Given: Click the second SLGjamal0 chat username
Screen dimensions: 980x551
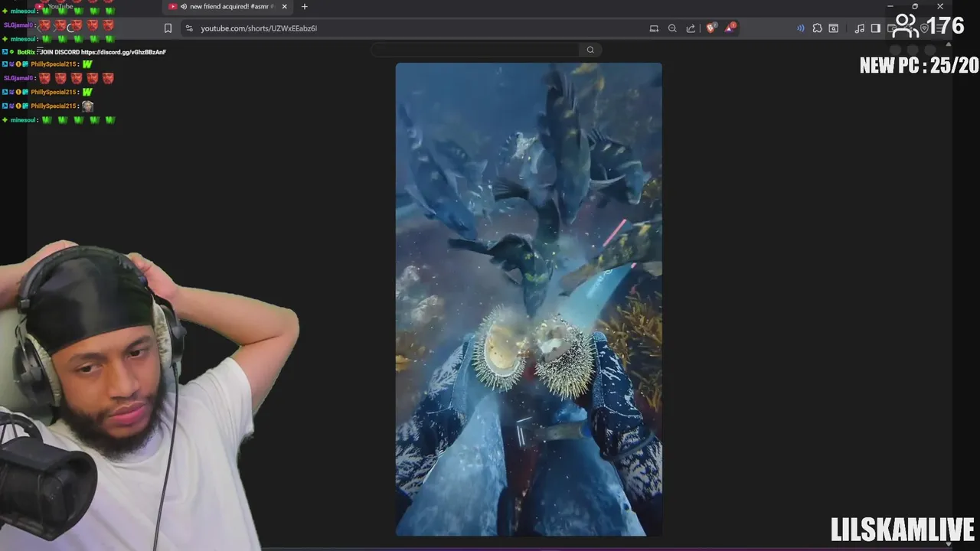Looking at the screenshot, I should (x=18, y=78).
